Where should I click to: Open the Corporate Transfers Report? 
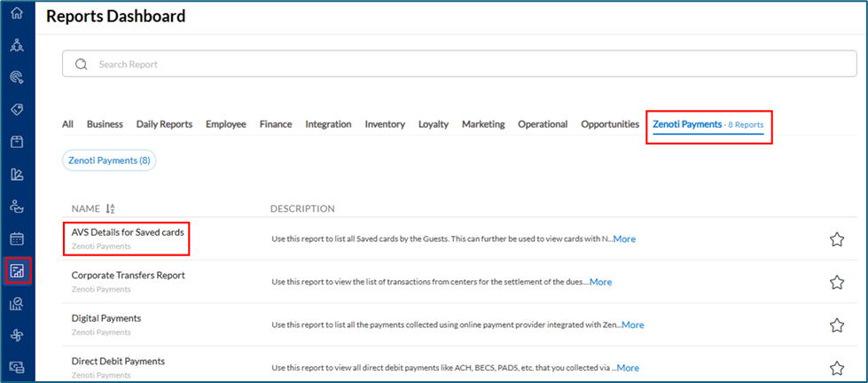tap(128, 275)
